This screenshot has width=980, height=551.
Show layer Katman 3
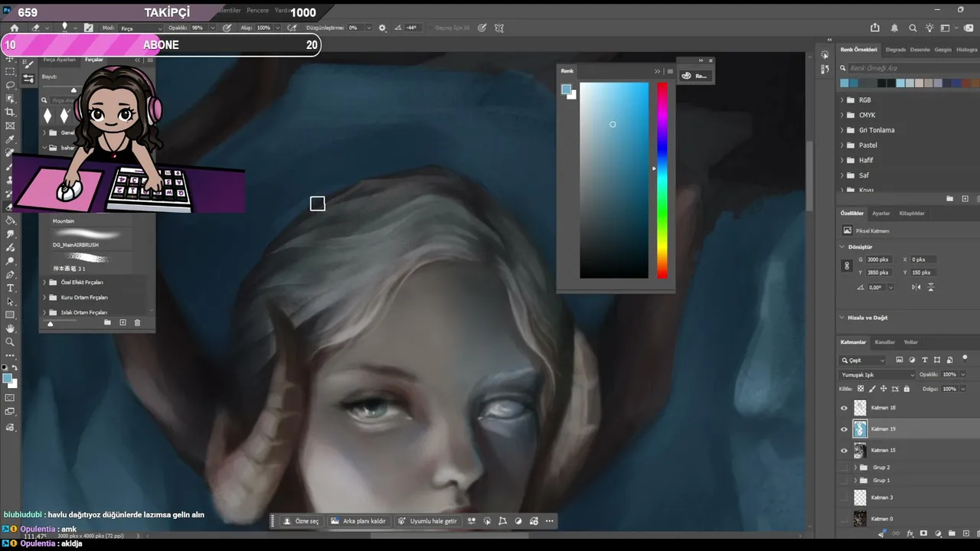coord(844,497)
